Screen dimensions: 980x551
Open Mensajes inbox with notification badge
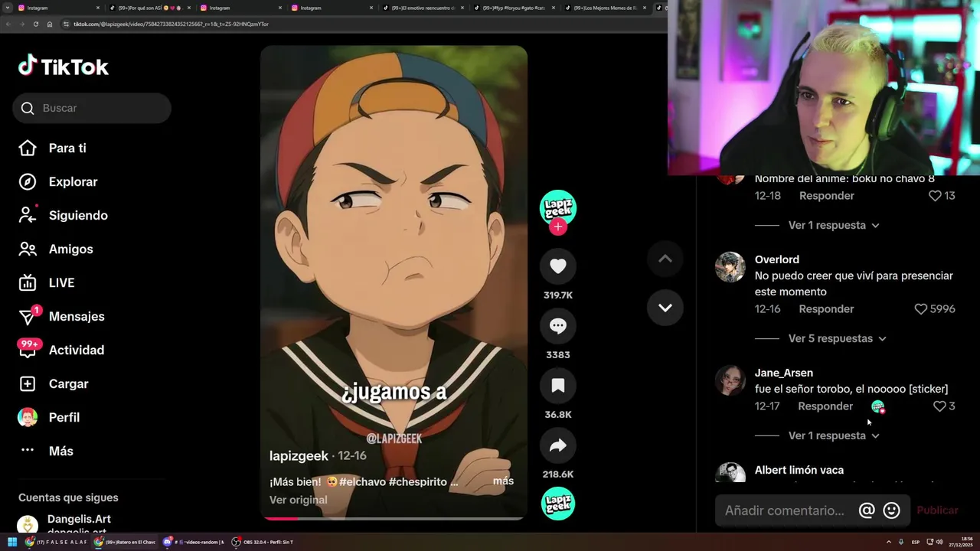pos(61,316)
